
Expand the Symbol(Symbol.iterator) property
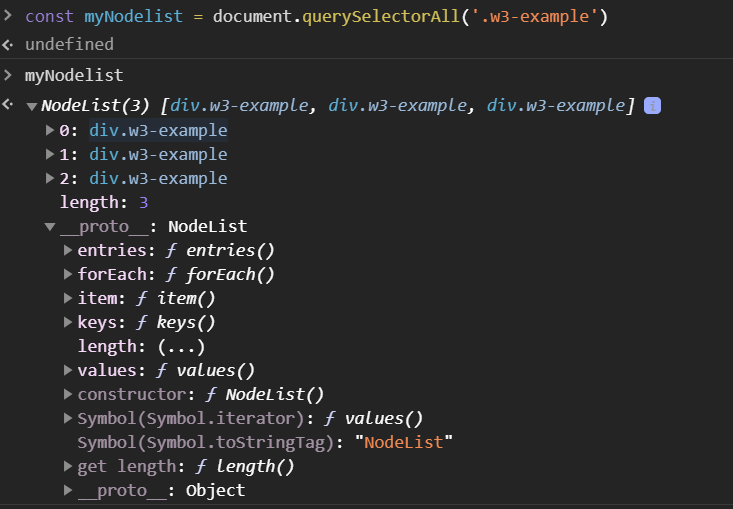click(x=68, y=418)
